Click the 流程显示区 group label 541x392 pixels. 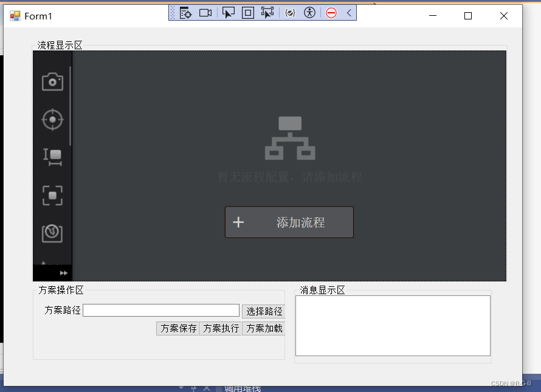60,45
